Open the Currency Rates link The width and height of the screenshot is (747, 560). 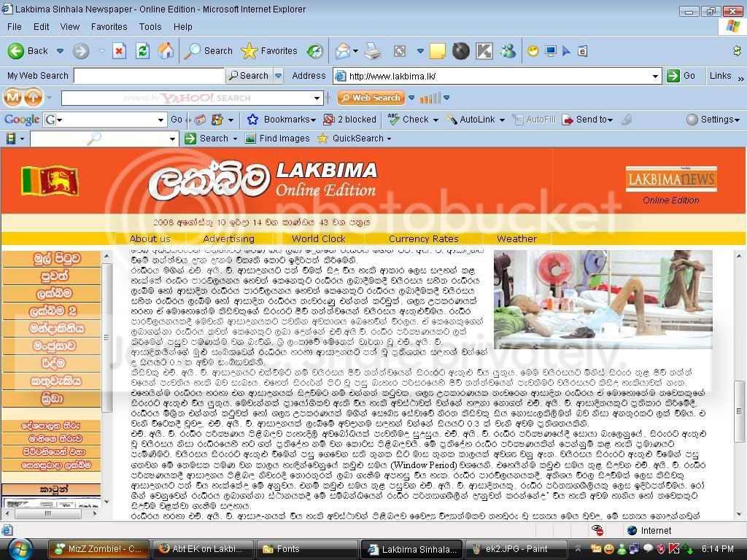tap(424, 238)
